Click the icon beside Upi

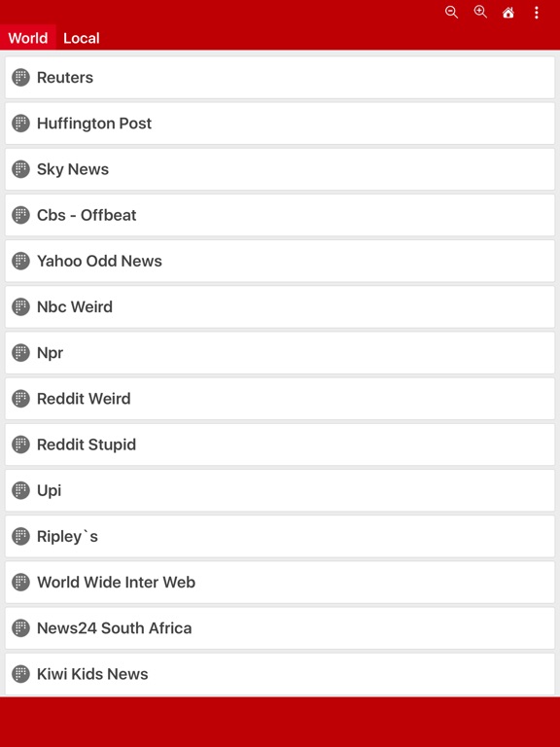20,490
